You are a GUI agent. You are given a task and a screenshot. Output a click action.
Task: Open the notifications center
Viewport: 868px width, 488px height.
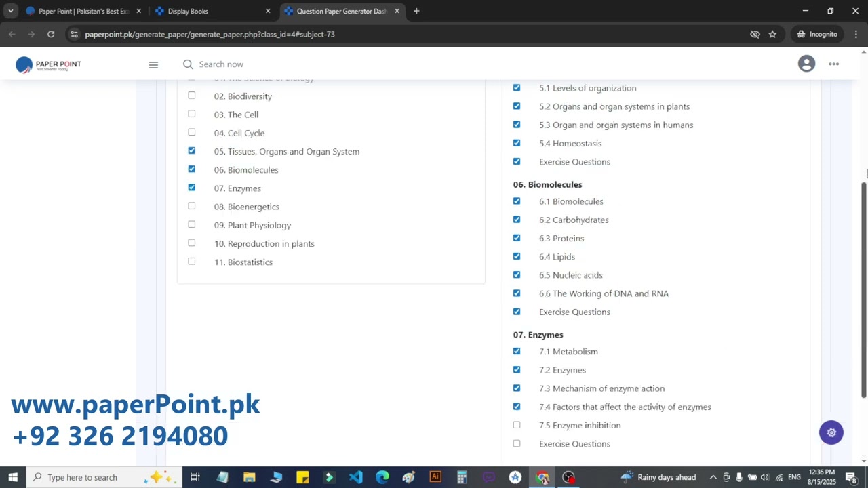(x=851, y=477)
